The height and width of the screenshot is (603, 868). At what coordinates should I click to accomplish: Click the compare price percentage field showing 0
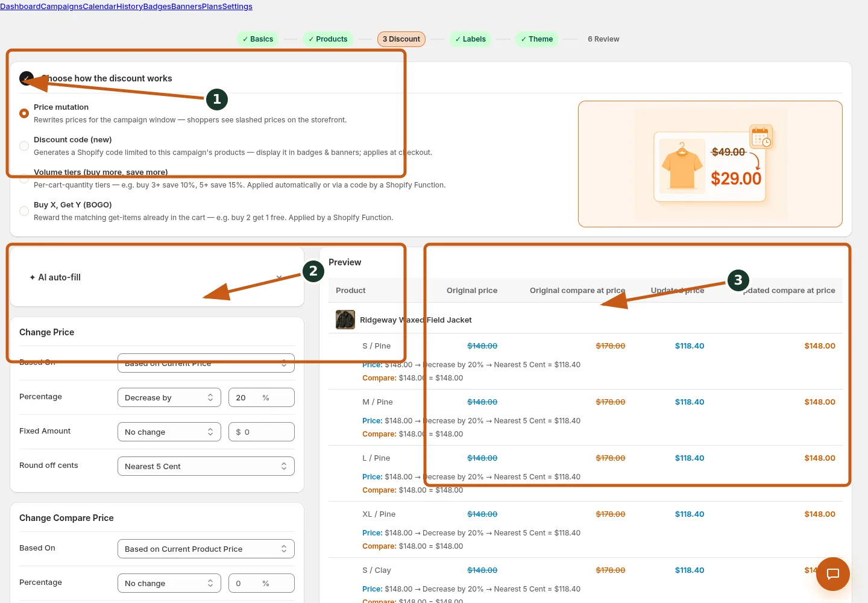pyautogui.click(x=262, y=583)
